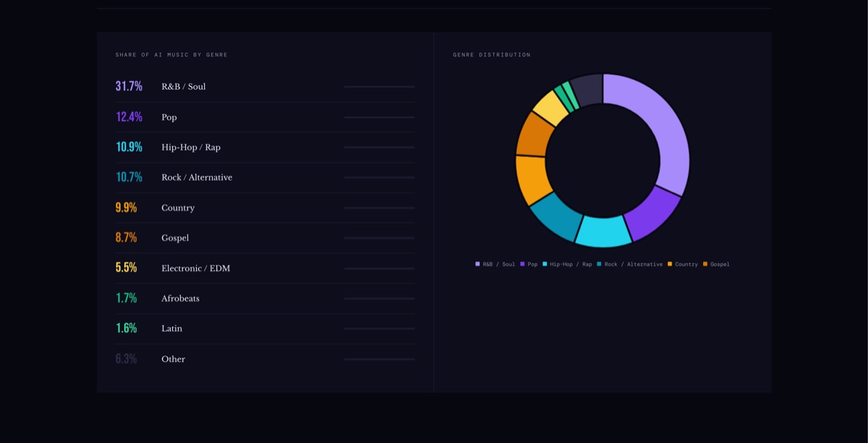This screenshot has width=868, height=443.
Task: Open the SHARE OF AI MUSIC BY GENRE panel
Action: (x=172, y=54)
